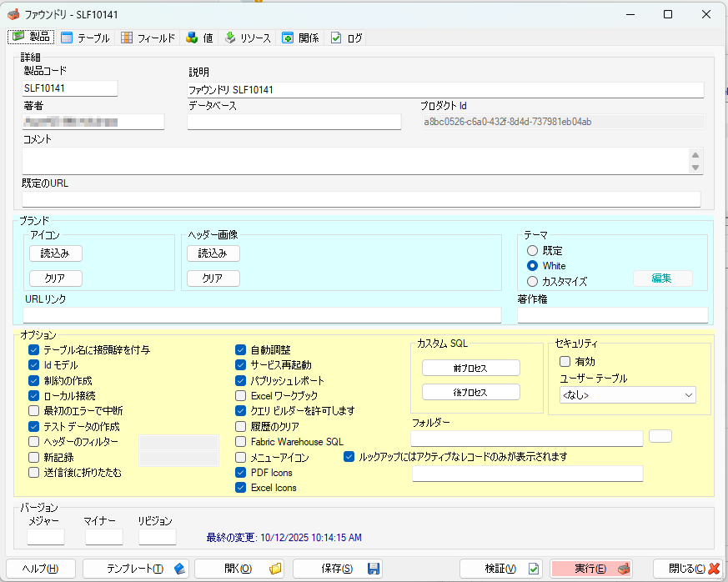Toggle the Id モデル checkbox
Viewport: 728px width, 582px height.
coord(34,365)
